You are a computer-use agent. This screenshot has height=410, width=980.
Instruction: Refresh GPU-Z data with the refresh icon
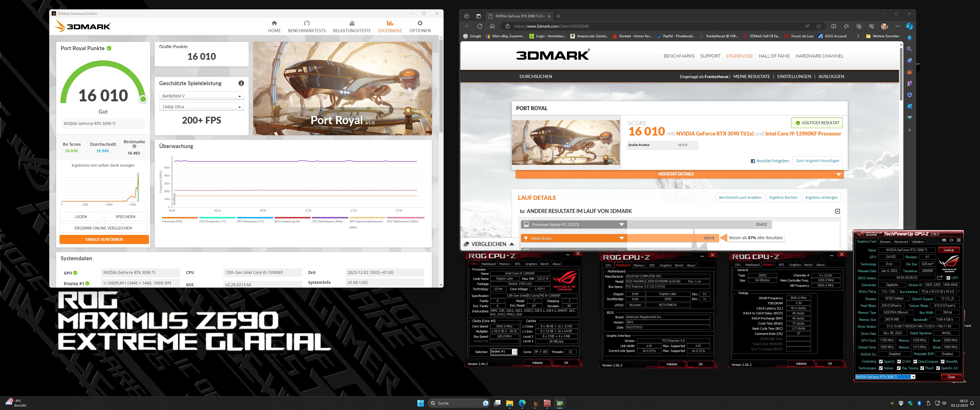point(952,240)
